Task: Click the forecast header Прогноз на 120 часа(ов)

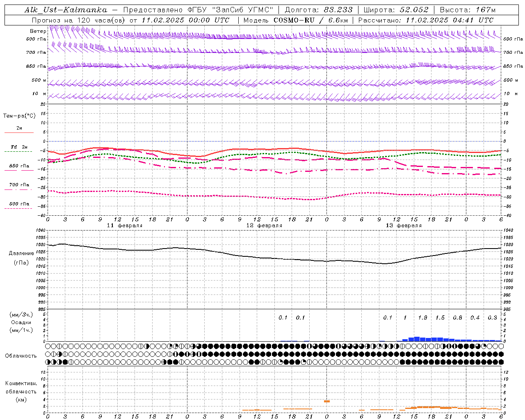Action: point(79,20)
